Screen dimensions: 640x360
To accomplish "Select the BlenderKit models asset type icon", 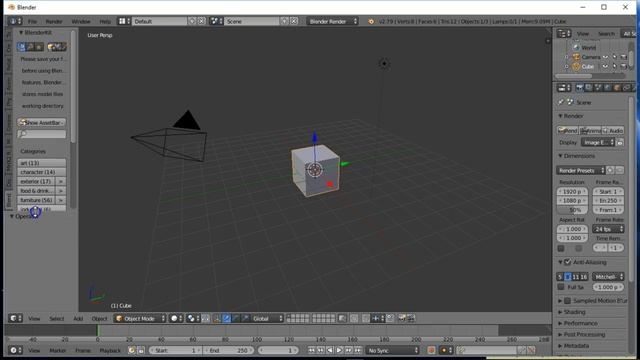I will (21, 47).
